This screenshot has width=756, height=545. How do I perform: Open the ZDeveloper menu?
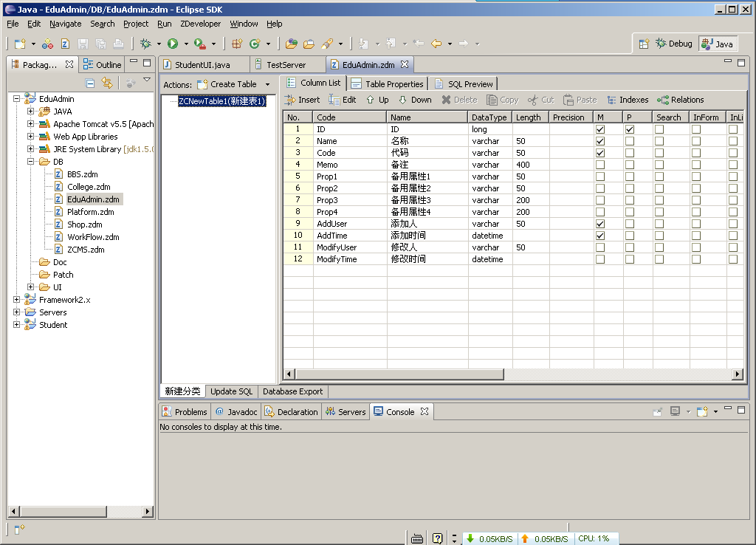(200, 24)
